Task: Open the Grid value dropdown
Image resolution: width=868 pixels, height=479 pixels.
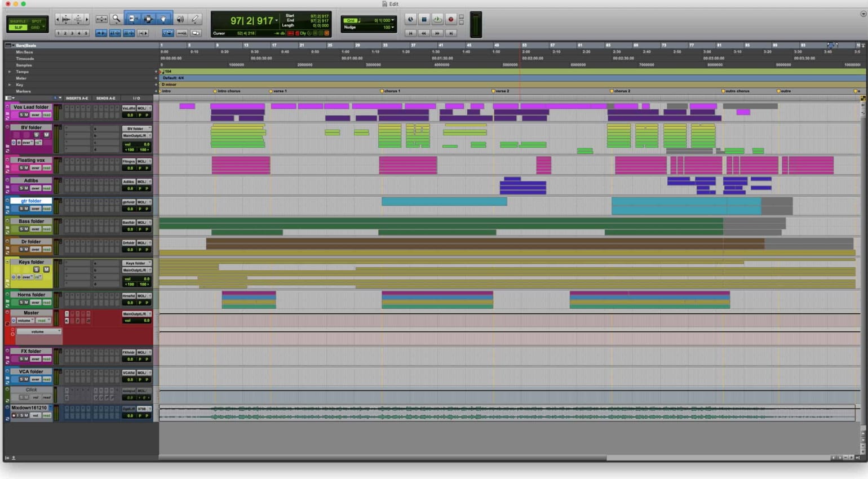Action: click(x=392, y=20)
